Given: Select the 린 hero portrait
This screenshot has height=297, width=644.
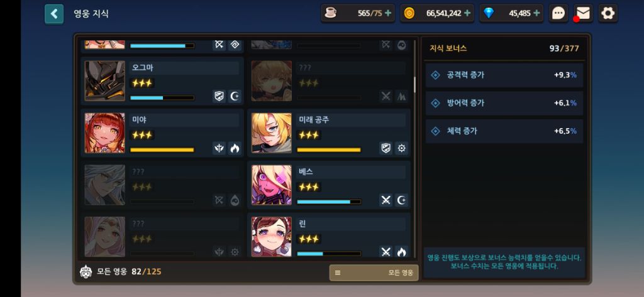Looking at the screenshot, I should pyautogui.click(x=272, y=237).
